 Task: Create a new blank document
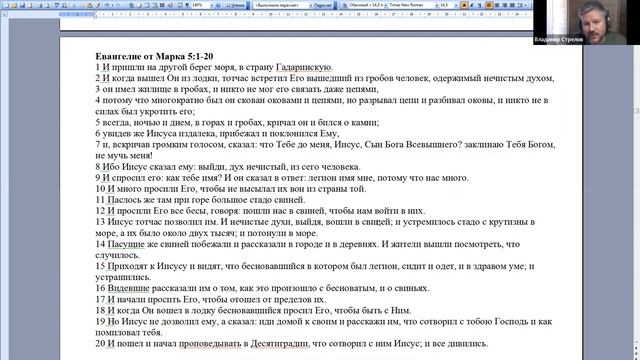click(x=6, y=5)
